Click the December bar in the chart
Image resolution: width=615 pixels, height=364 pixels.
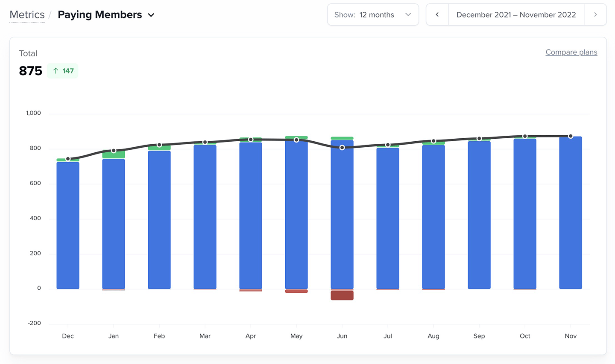pos(67,222)
